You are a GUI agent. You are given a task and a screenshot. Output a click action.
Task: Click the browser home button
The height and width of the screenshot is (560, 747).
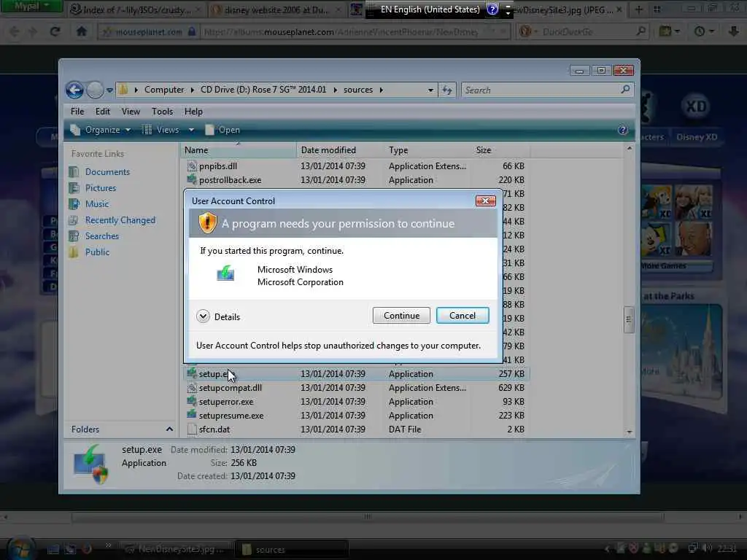point(82,31)
